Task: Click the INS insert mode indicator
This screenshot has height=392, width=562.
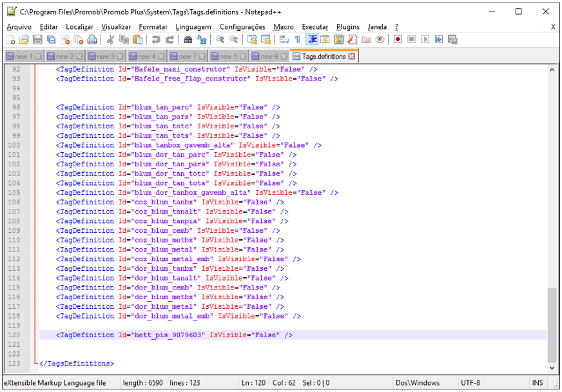Action: 537,383
